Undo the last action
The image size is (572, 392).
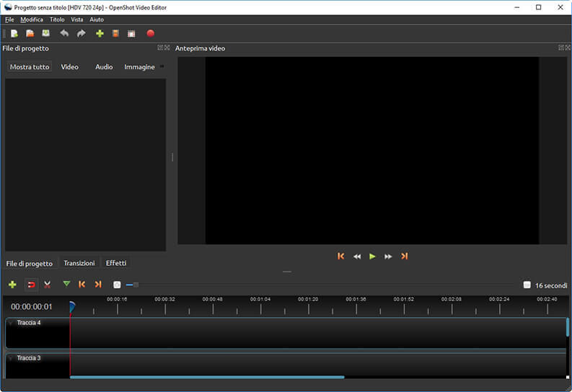[64, 34]
